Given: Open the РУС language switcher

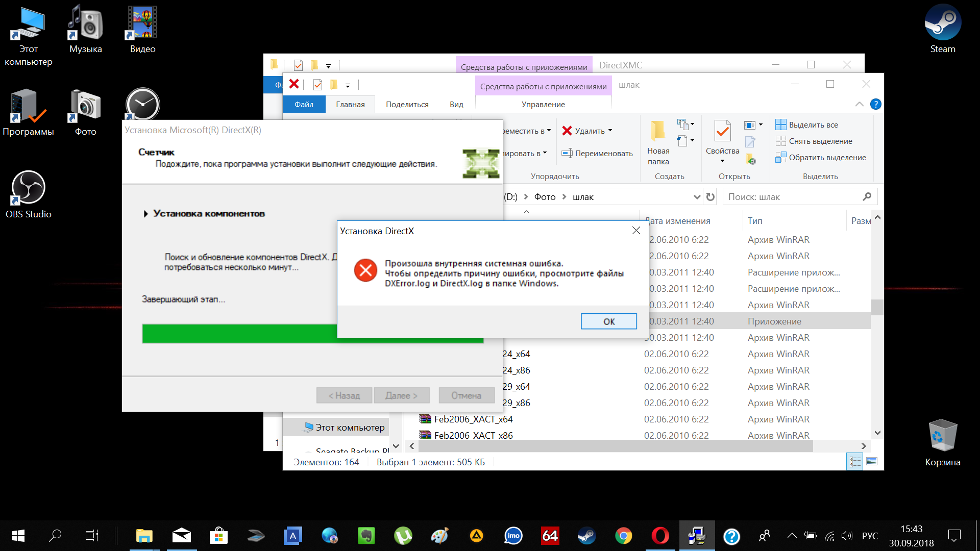Looking at the screenshot, I should [870, 536].
